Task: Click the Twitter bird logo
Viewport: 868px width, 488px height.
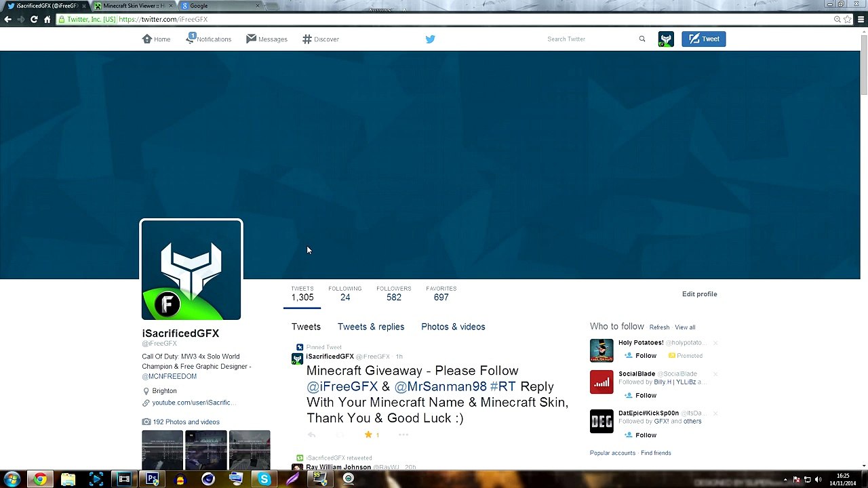Action: [x=430, y=39]
